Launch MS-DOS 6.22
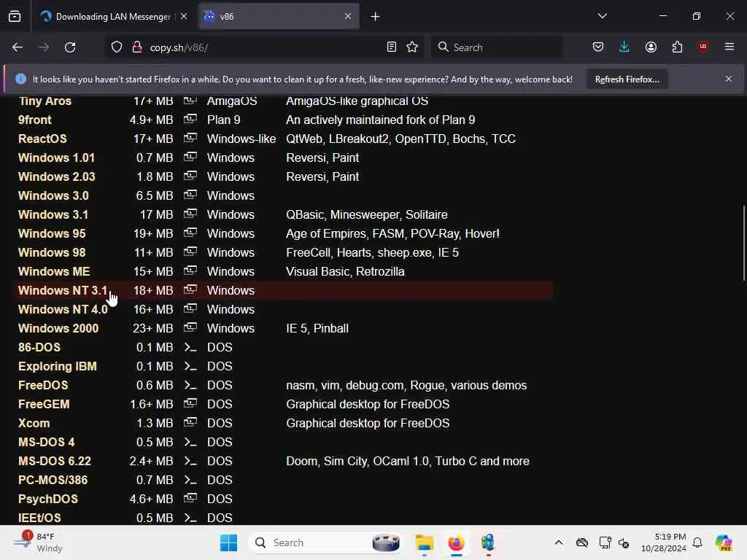 (54, 462)
